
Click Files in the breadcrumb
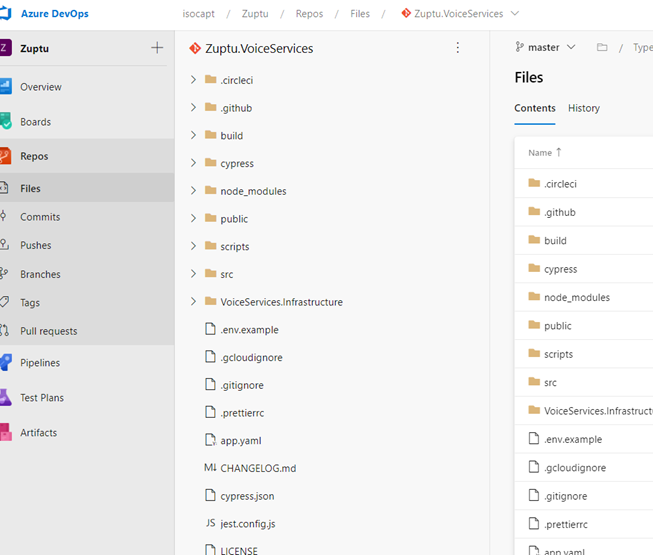360,14
